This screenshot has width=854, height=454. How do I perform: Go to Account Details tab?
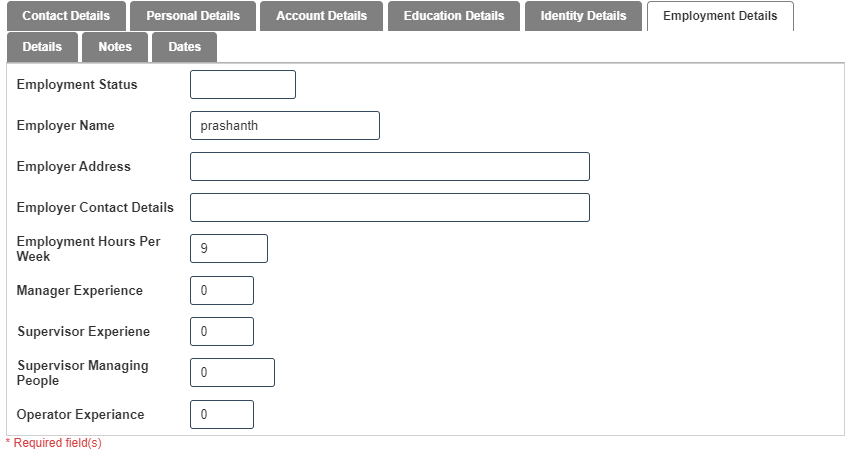(321, 16)
